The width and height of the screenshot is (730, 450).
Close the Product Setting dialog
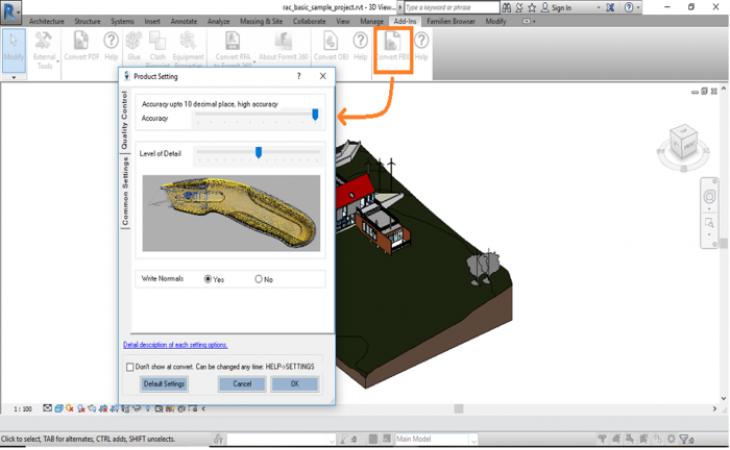pos(323,76)
